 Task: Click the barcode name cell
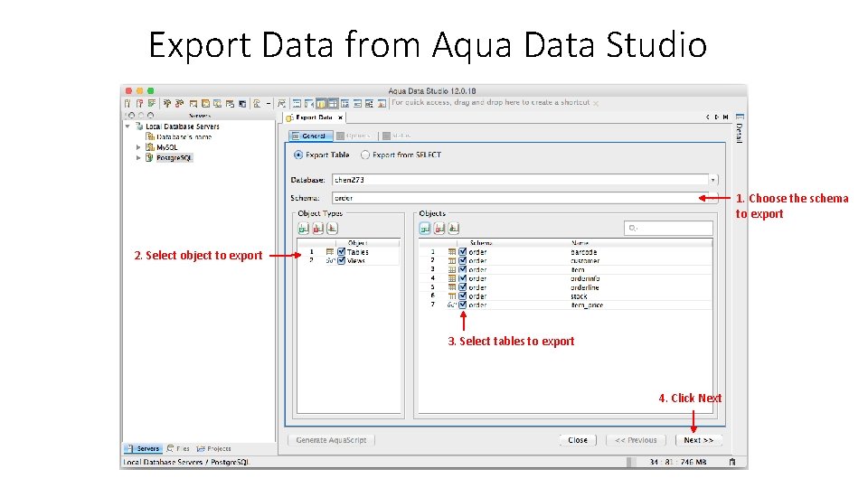pos(583,252)
